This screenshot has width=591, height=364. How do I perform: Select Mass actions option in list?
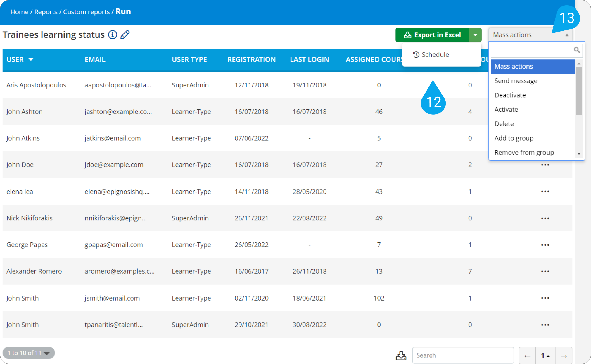(533, 67)
